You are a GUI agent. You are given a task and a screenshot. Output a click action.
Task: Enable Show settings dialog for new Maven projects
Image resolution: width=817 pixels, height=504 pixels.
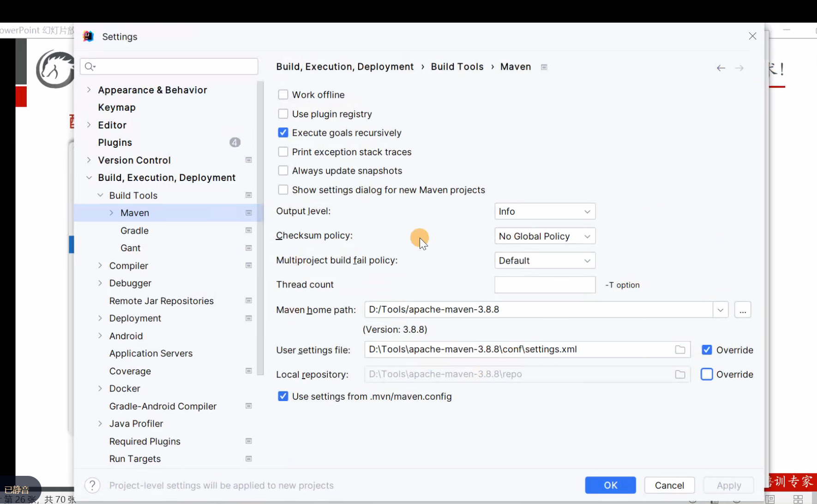point(283,190)
